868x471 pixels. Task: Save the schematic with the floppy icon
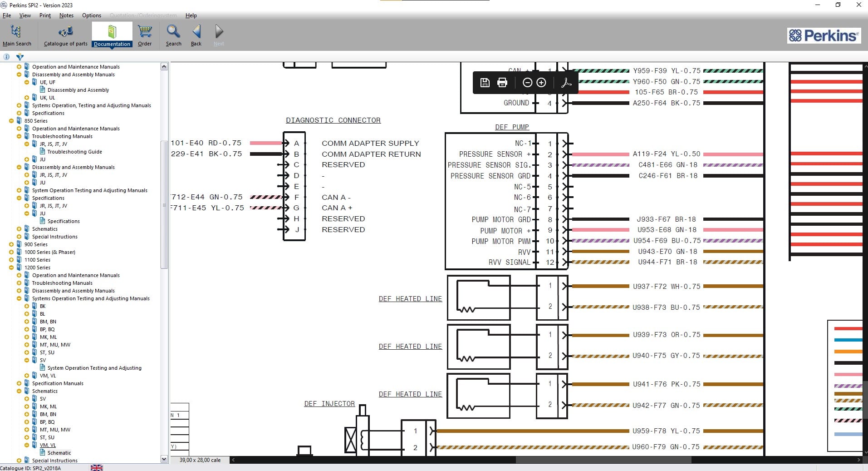[485, 83]
